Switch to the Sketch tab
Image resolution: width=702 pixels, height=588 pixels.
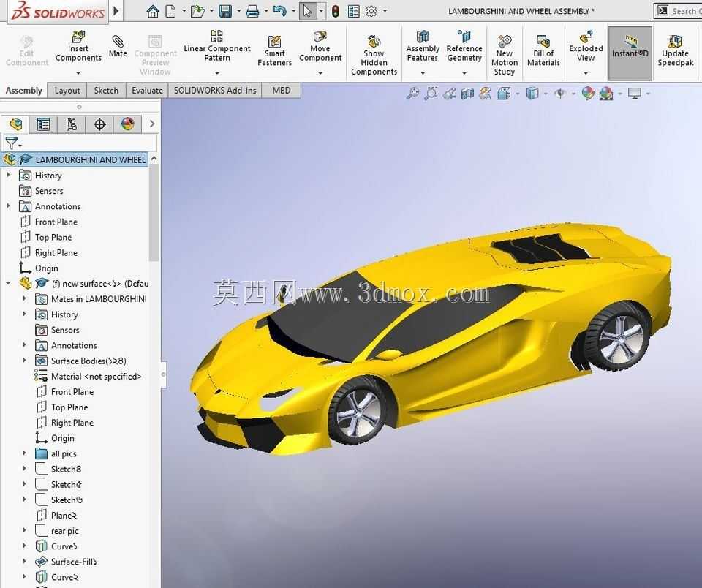(106, 91)
